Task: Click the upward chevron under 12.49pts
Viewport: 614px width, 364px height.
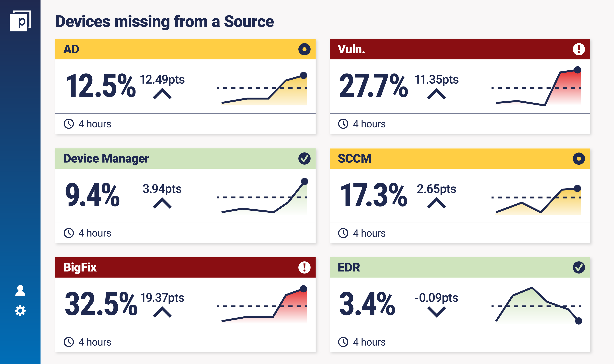Action: coord(162,94)
